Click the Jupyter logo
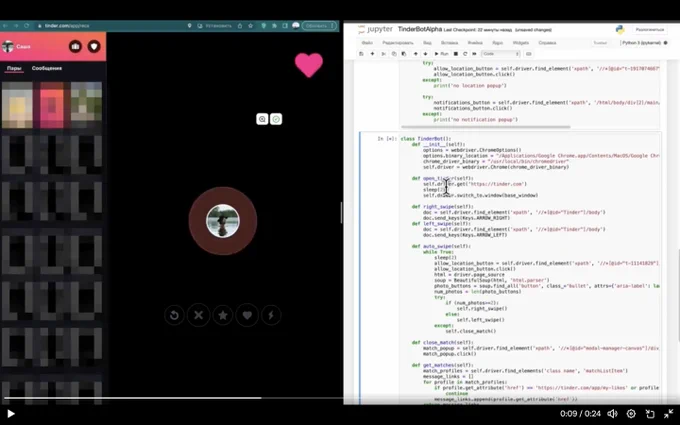Viewport: 680px width, 425px height. 375,29
